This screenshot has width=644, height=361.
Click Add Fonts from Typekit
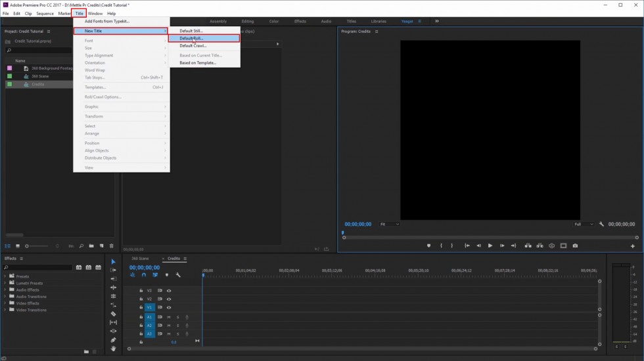pyautogui.click(x=107, y=21)
